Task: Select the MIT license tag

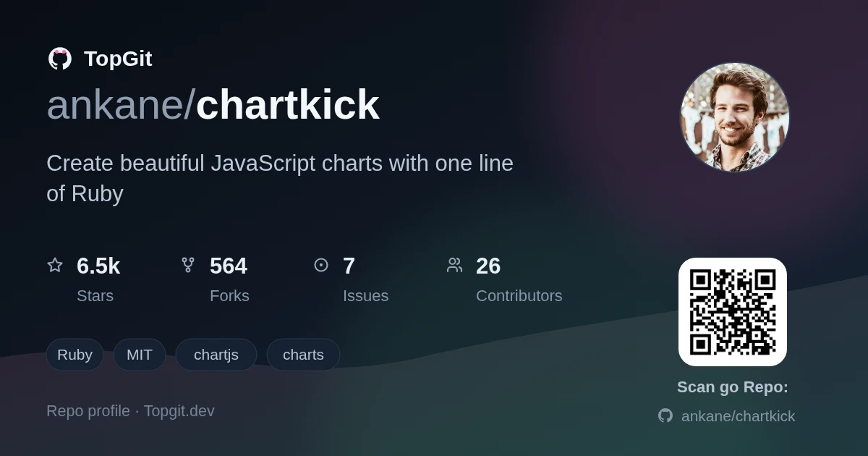Action: click(x=140, y=355)
